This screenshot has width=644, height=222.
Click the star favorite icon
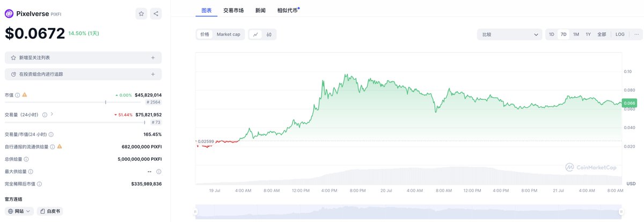(141, 14)
